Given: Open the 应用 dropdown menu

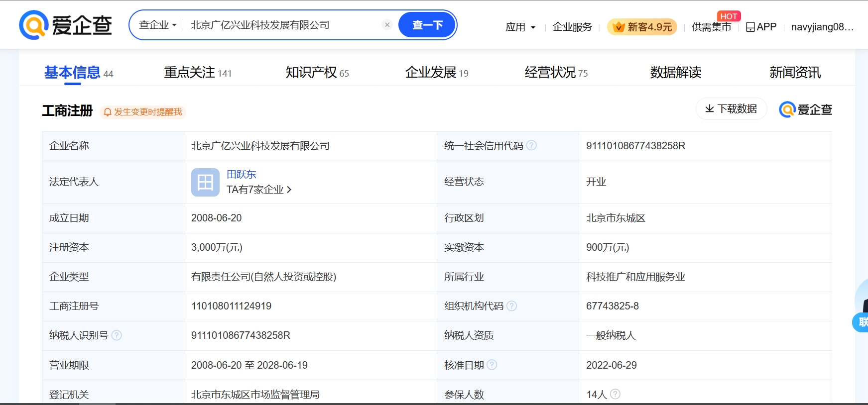Looking at the screenshot, I should pos(520,27).
